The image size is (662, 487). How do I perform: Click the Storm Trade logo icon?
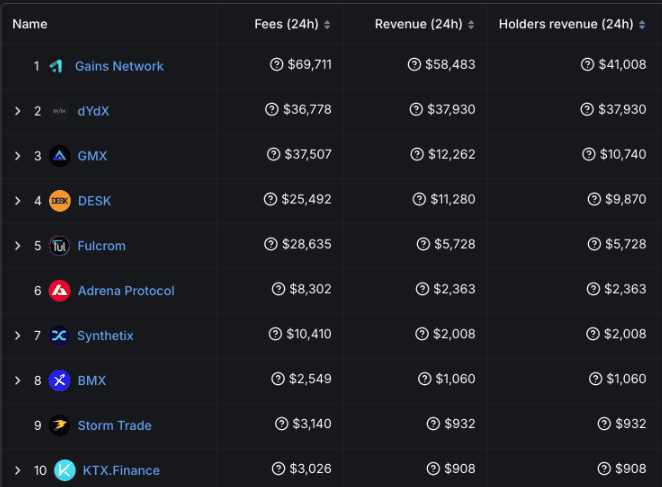pyautogui.click(x=60, y=425)
